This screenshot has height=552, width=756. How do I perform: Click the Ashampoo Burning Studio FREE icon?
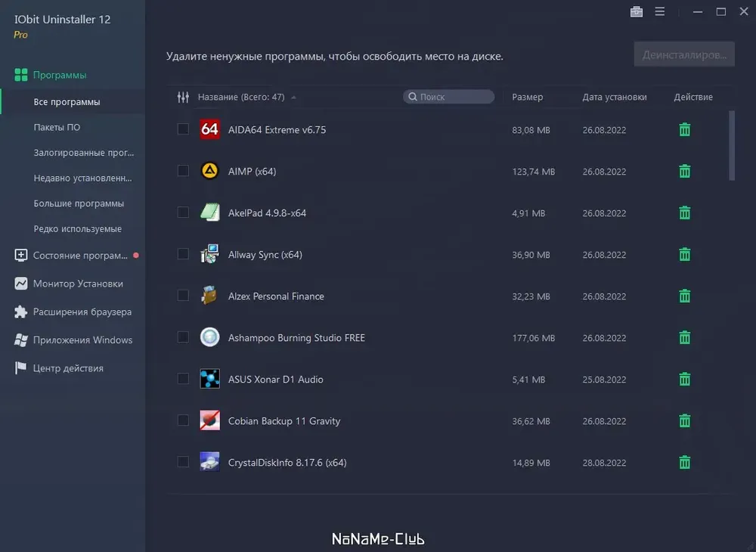click(209, 337)
